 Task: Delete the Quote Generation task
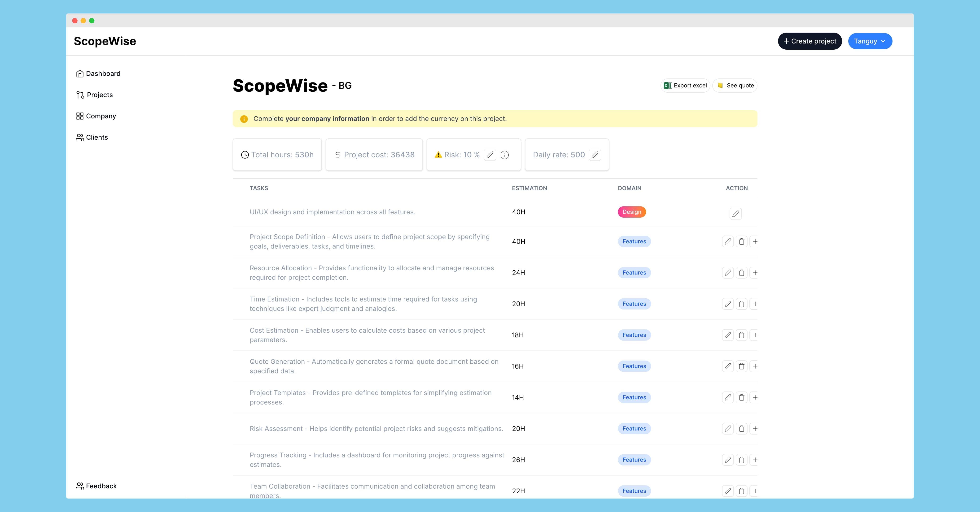(x=741, y=366)
